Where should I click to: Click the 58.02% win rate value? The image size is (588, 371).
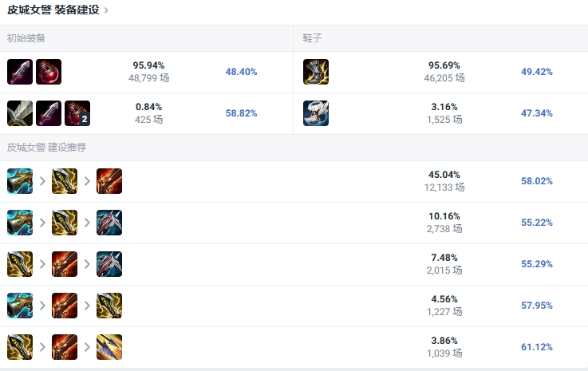[537, 182]
